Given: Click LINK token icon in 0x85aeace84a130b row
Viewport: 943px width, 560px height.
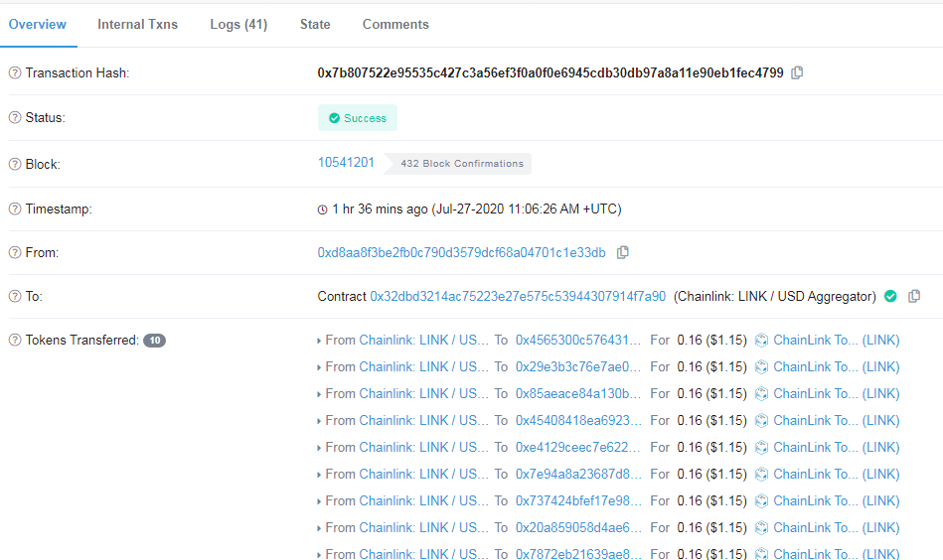Looking at the screenshot, I should 761,394.
